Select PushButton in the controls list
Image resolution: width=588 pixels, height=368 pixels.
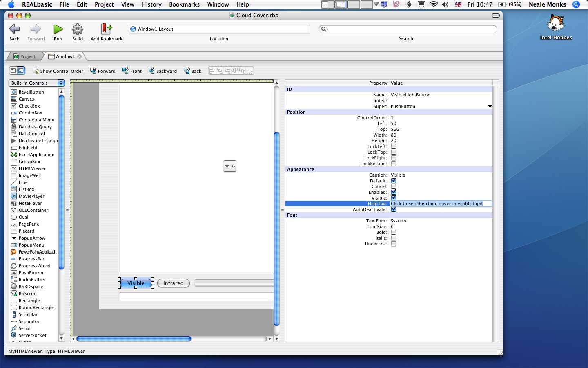pyautogui.click(x=31, y=273)
